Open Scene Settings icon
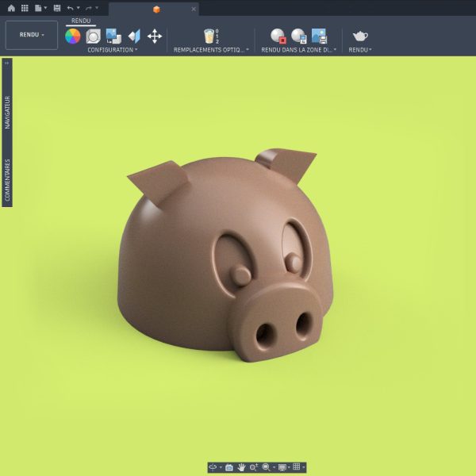Screen dimensions: 476x476 93,36
